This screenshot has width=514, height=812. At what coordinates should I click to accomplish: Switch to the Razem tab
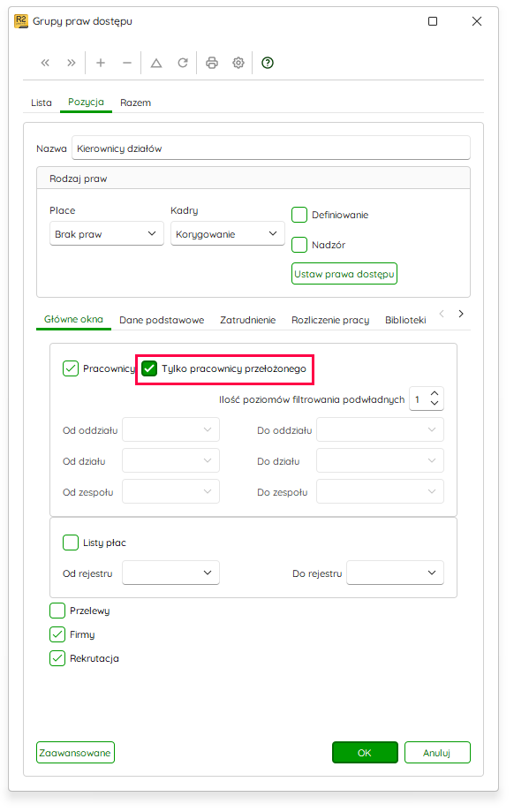(x=136, y=102)
